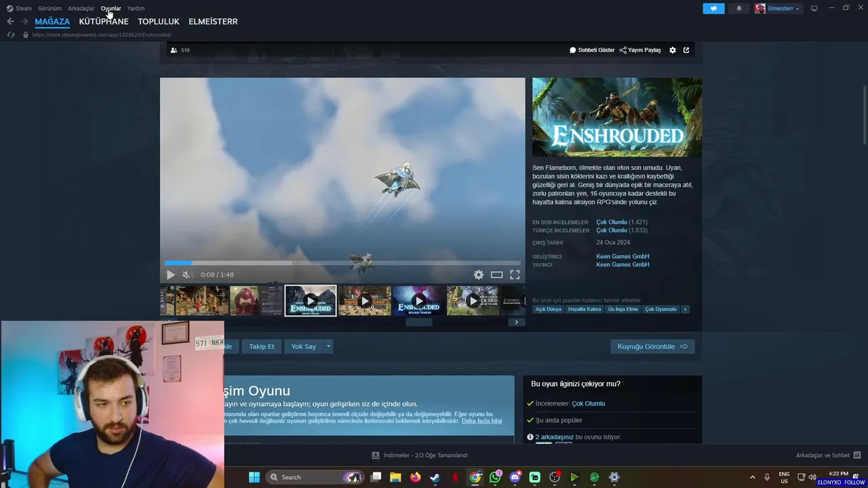Image resolution: width=868 pixels, height=488 pixels.
Task: Open WhatsApp from the taskbar
Action: coord(495,477)
